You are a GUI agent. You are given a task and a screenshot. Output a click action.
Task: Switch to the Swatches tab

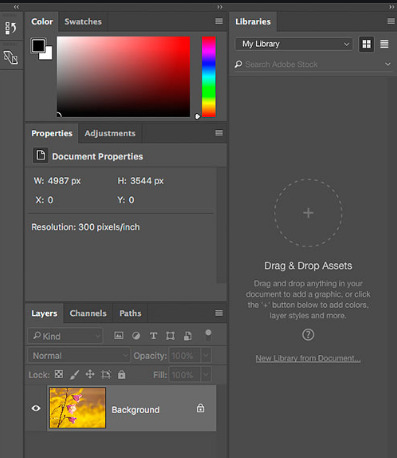(x=83, y=22)
